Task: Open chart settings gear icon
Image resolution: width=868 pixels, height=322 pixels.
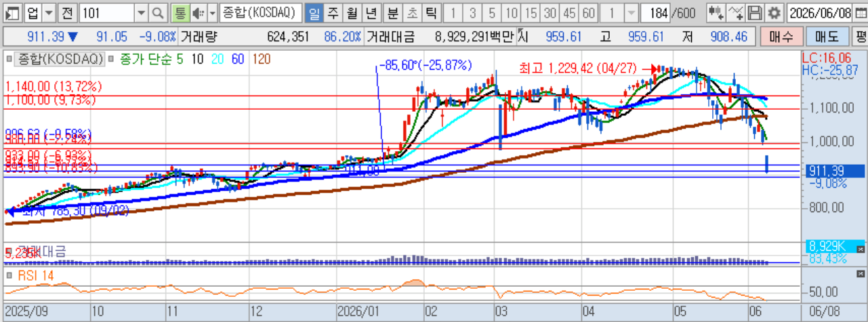Action: (774, 13)
